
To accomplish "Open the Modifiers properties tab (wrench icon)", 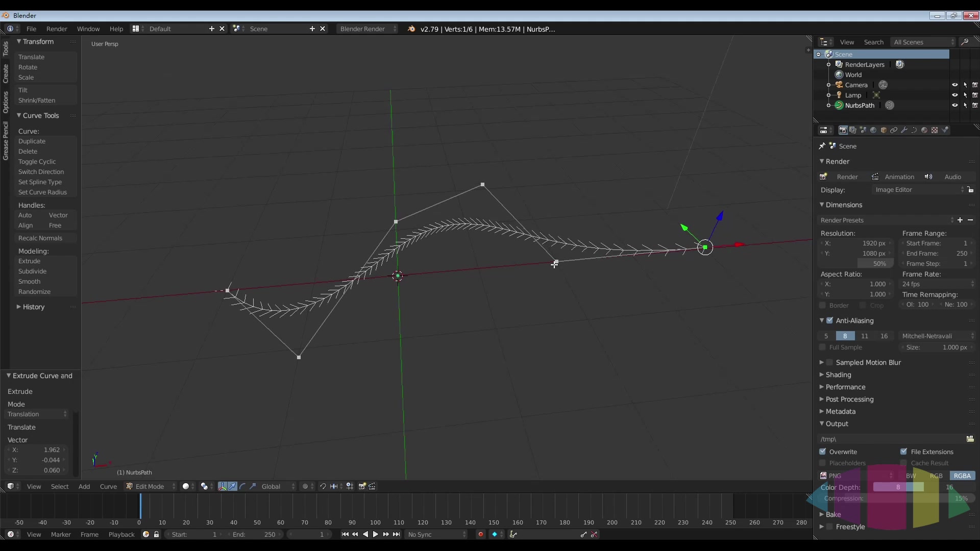I will pyautogui.click(x=904, y=130).
